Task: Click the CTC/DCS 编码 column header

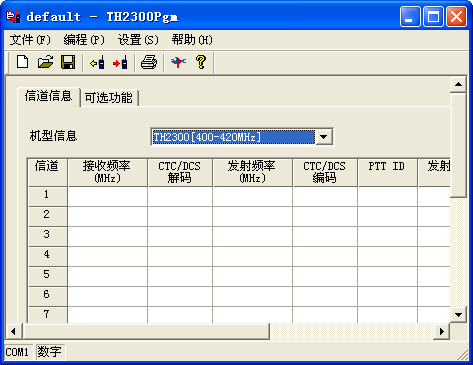Action: 325,172
